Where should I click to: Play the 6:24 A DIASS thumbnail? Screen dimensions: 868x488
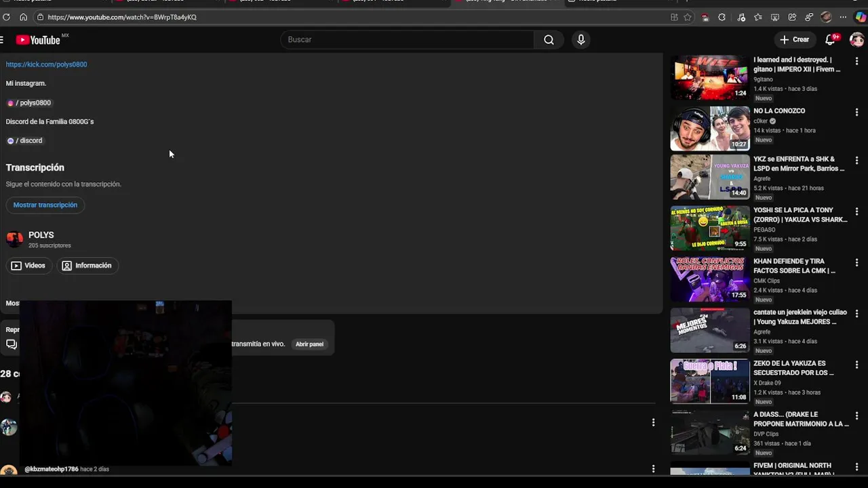click(x=710, y=432)
